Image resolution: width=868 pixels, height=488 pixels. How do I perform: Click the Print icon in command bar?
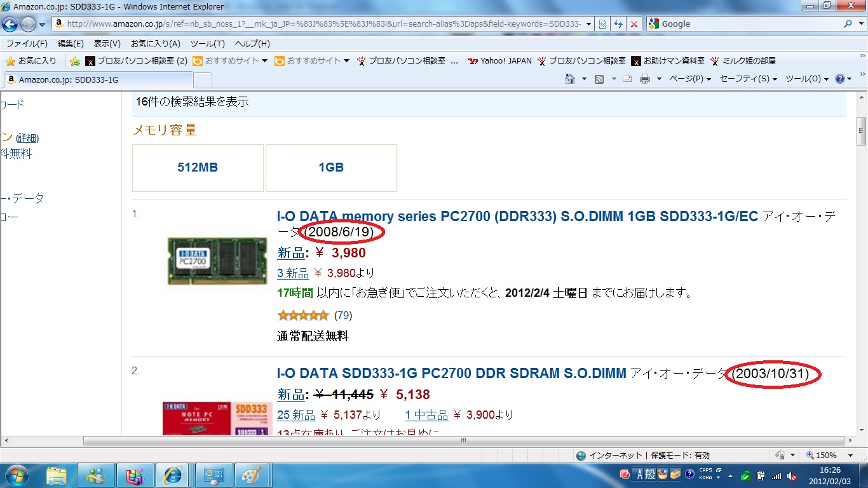645,79
